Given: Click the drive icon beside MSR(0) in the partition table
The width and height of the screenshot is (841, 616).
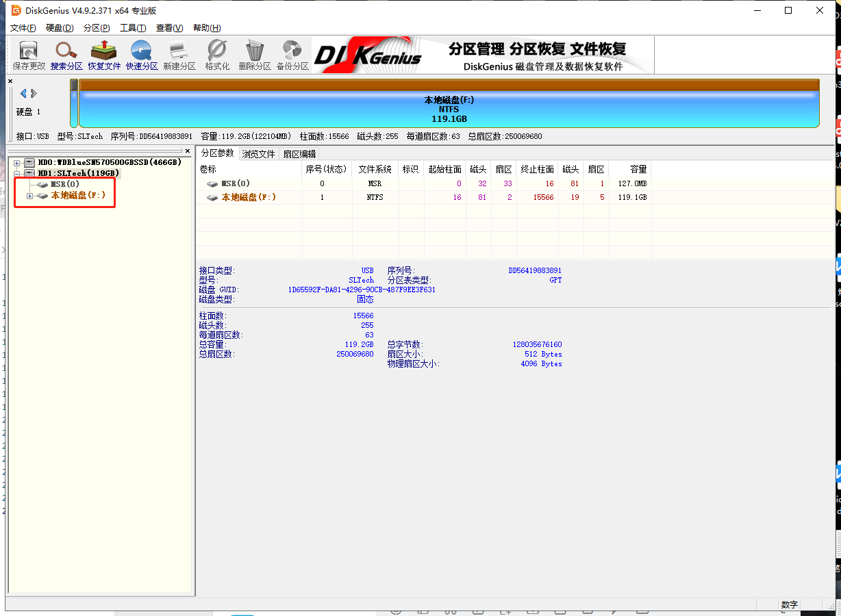Looking at the screenshot, I should (213, 183).
